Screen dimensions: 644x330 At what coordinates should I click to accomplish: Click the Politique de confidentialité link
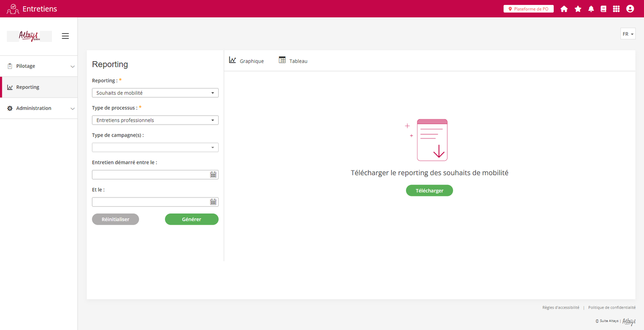click(x=611, y=308)
